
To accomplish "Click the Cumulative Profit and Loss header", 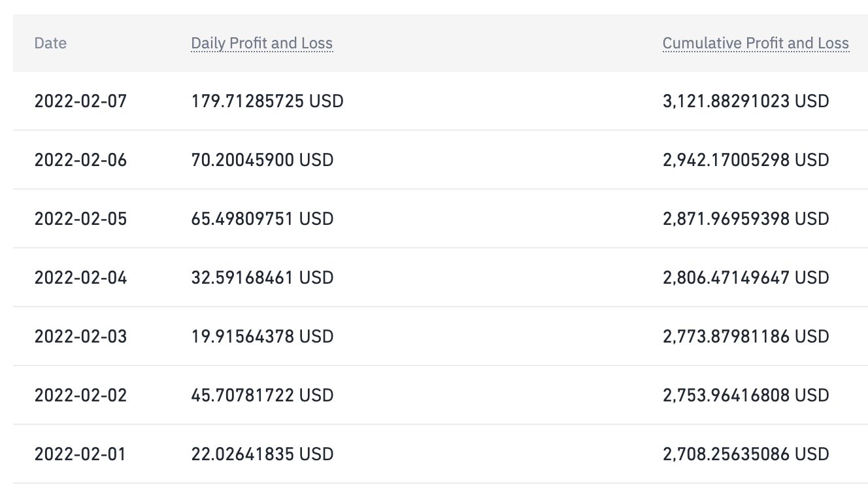I will point(756,43).
